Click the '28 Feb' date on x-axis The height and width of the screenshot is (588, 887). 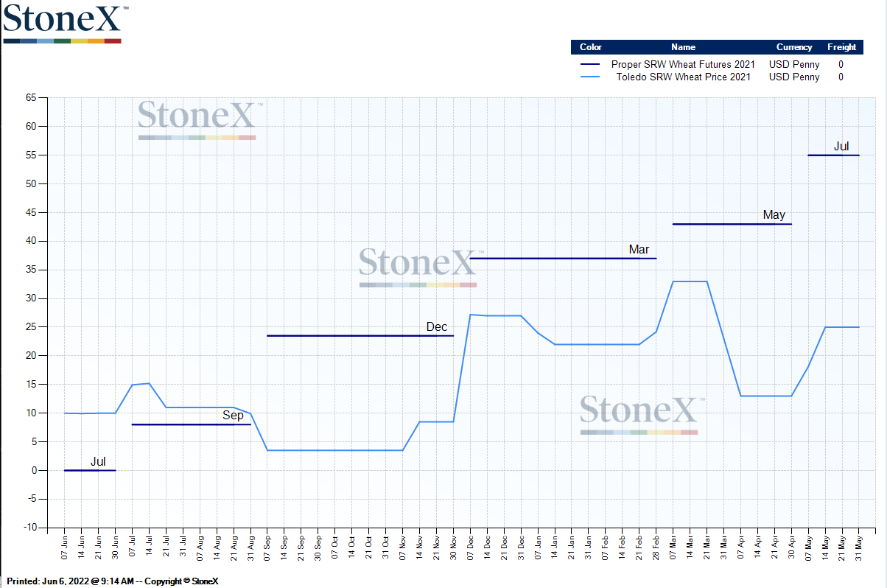coord(656,547)
